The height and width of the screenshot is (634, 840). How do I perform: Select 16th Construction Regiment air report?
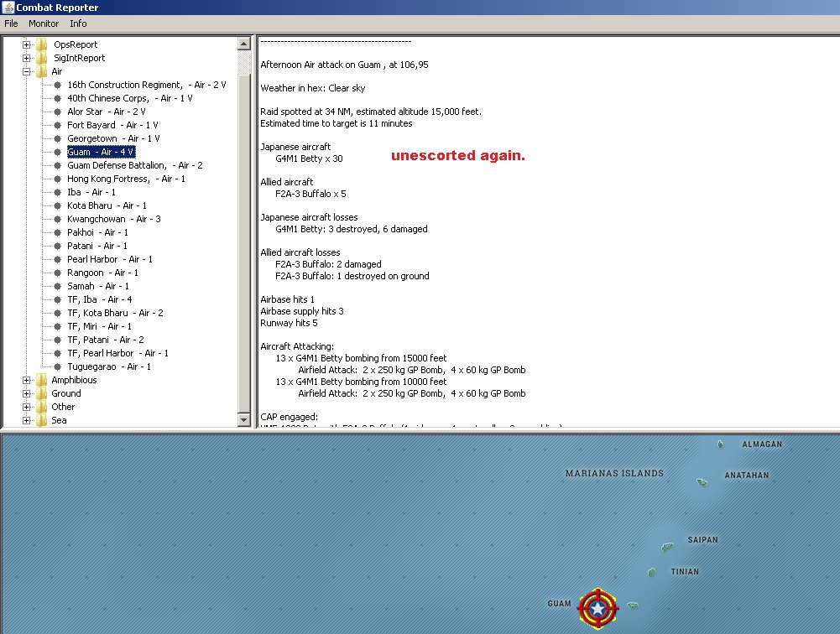[x=147, y=85]
